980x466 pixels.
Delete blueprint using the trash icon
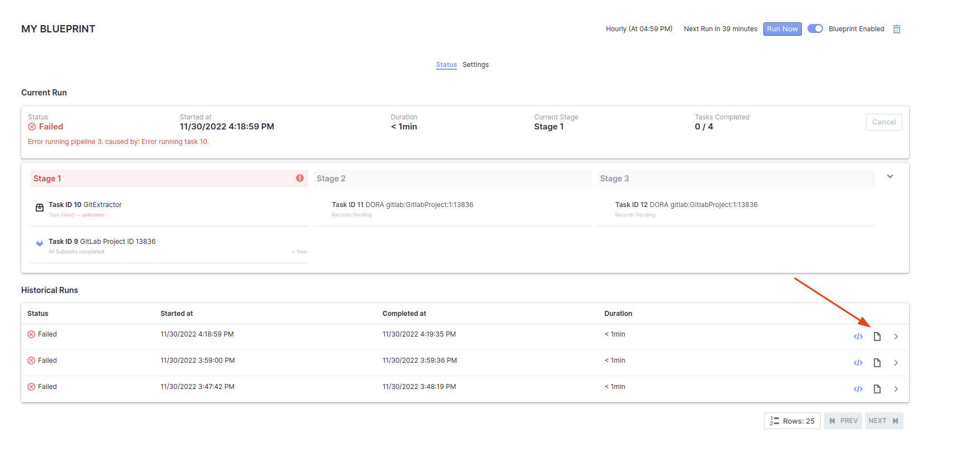pyautogui.click(x=896, y=29)
